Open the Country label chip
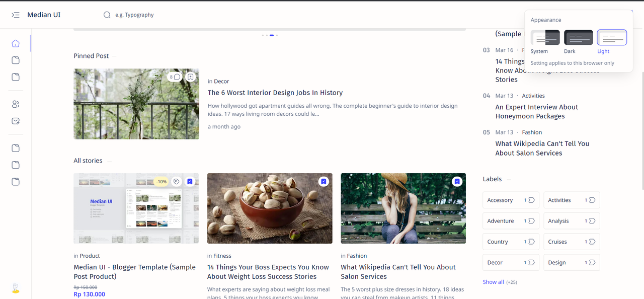Screen dimensions: 644x299 pyautogui.click(x=511, y=242)
